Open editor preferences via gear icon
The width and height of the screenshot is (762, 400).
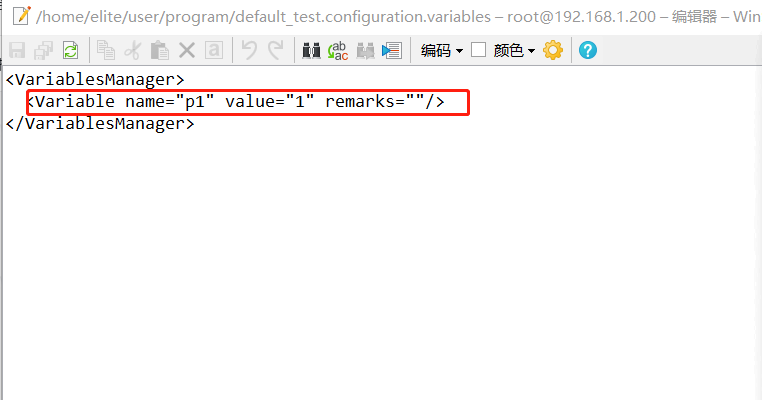(x=553, y=50)
